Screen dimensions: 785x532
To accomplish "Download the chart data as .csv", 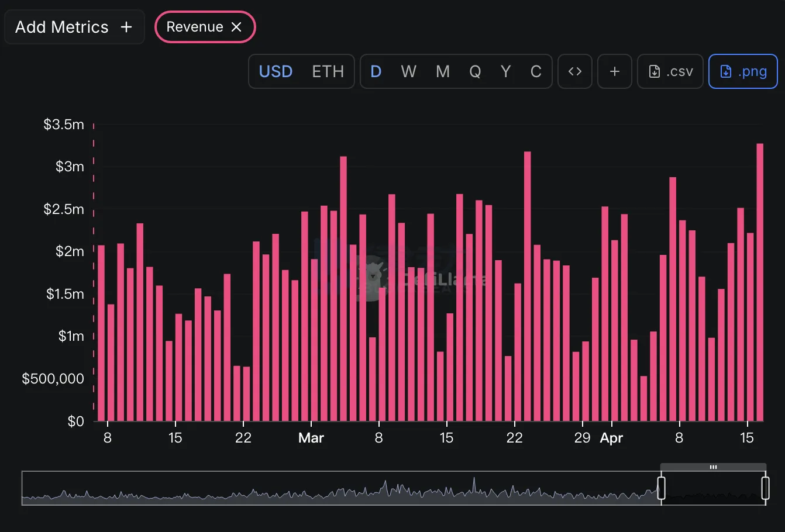I will pyautogui.click(x=670, y=71).
